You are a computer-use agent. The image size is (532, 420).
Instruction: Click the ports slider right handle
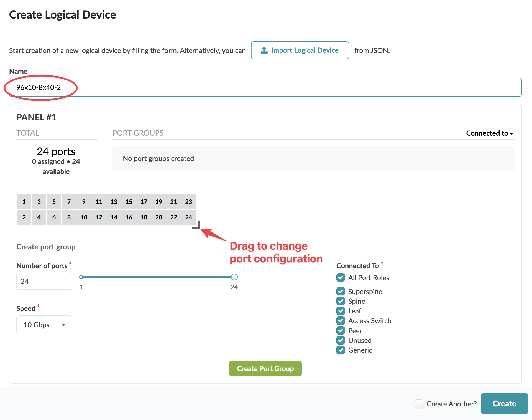(x=234, y=277)
